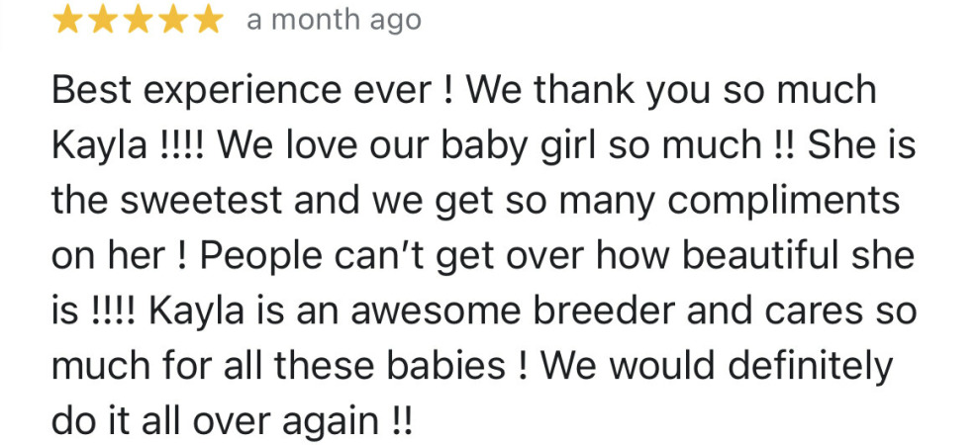Click 'on her !' at the fourth line's start
980x445 pixels.
[120, 256]
